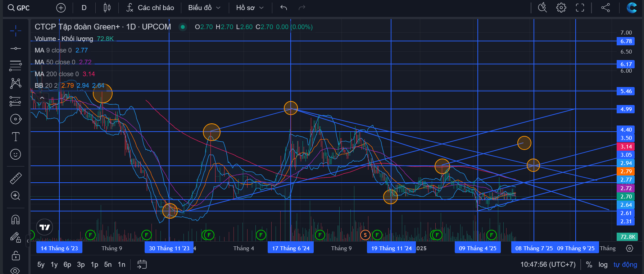Click the 4.99 price level label
The height and width of the screenshot is (274, 644).
coord(626,109)
